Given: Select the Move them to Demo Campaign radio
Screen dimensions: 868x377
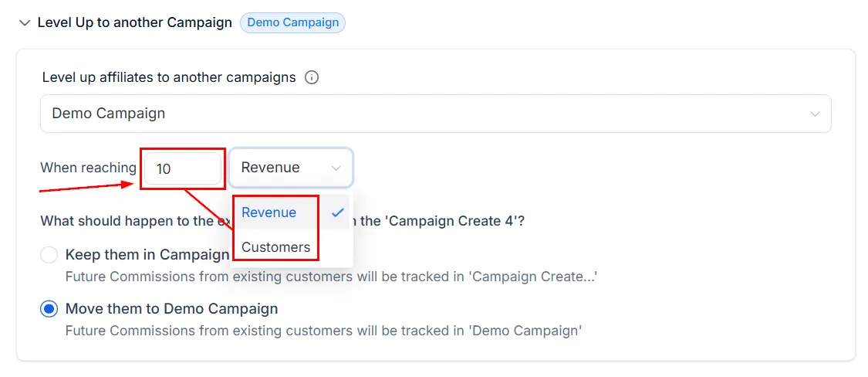Looking at the screenshot, I should click(49, 309).
